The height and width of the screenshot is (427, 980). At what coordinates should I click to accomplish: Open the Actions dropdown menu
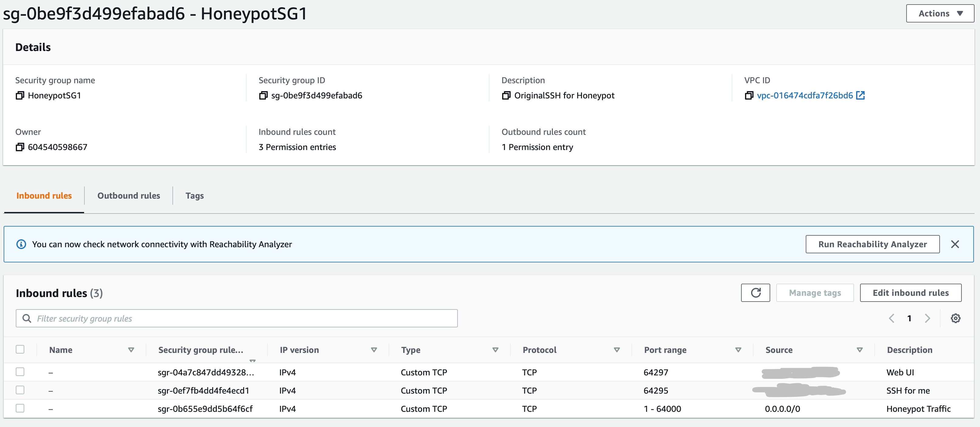940,14
